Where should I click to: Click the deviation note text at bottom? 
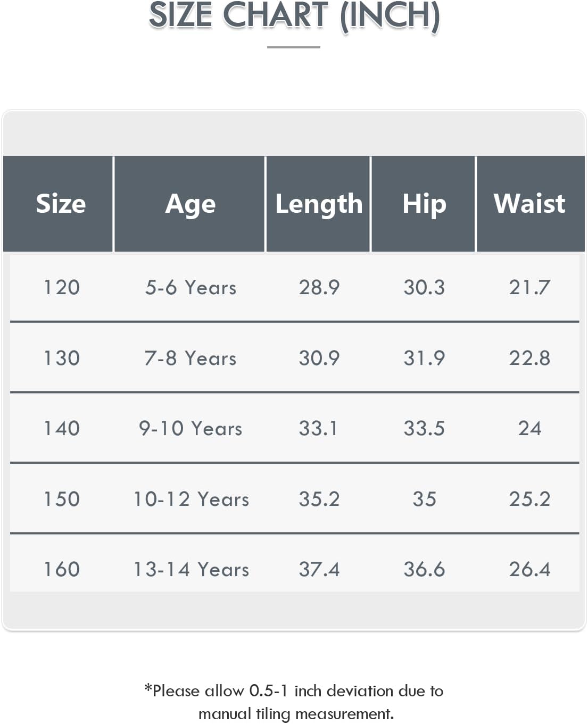point(294,702)
